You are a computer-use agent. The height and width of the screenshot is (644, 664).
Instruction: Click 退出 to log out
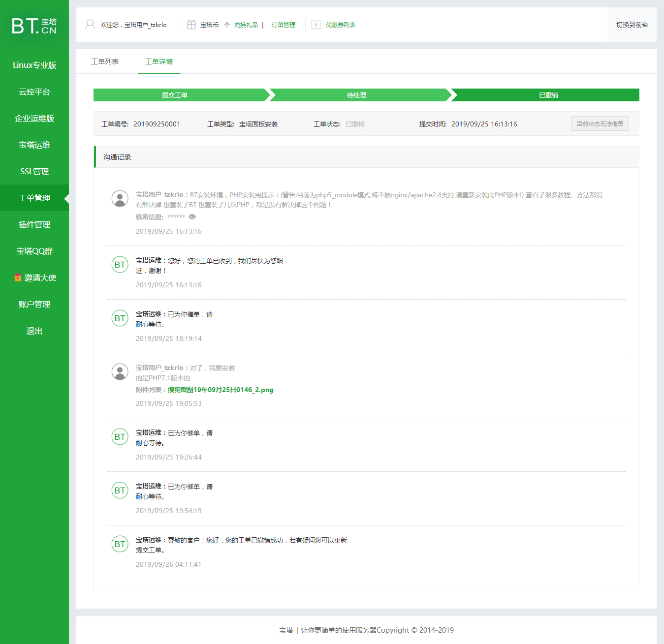[34, 331]
